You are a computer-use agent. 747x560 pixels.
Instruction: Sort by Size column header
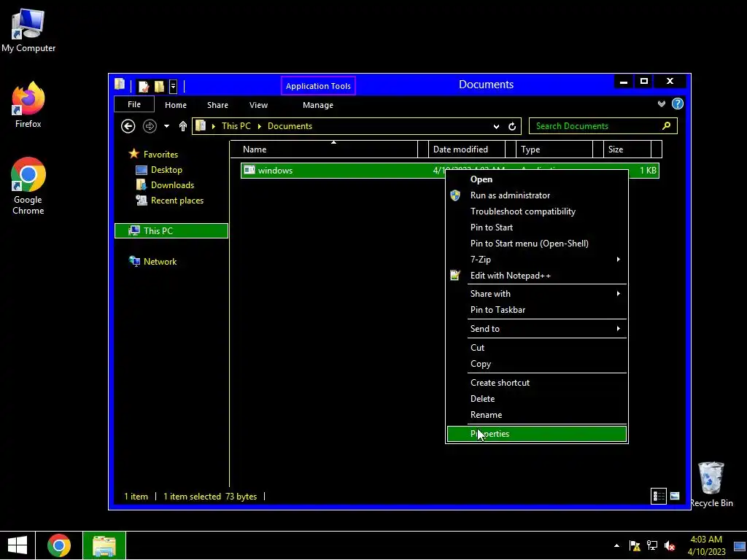pos(627,149)
